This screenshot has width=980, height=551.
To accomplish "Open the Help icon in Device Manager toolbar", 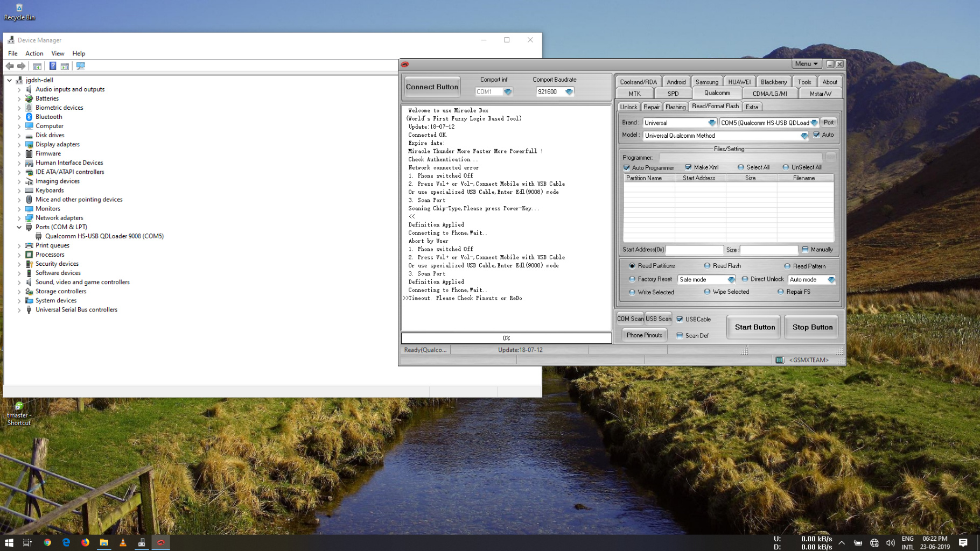I will click(x=53, y=66).
